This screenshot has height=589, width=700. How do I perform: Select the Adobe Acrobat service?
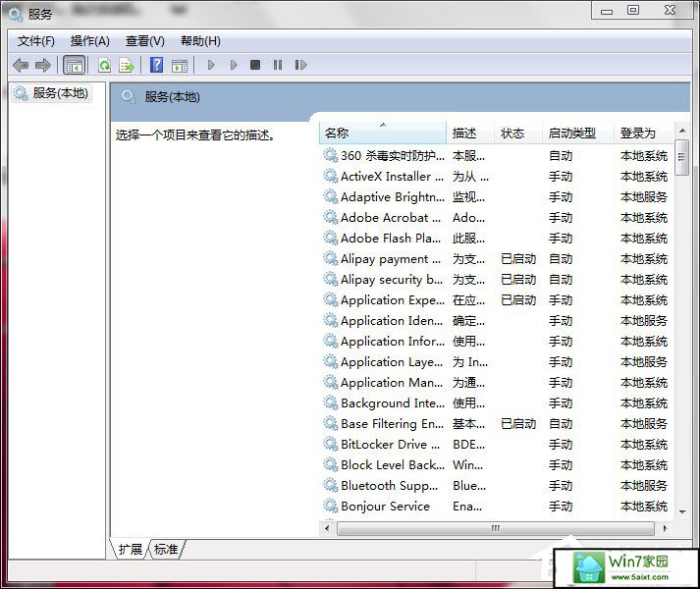496,218
